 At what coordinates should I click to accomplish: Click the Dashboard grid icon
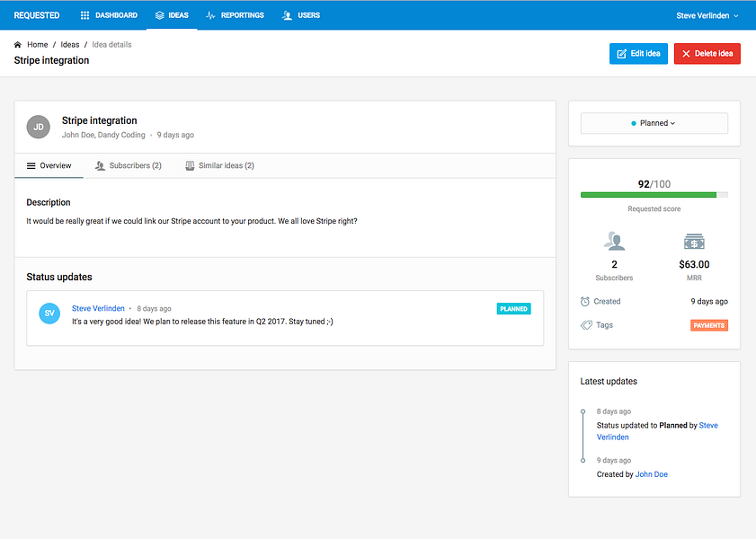coord(84,15)
